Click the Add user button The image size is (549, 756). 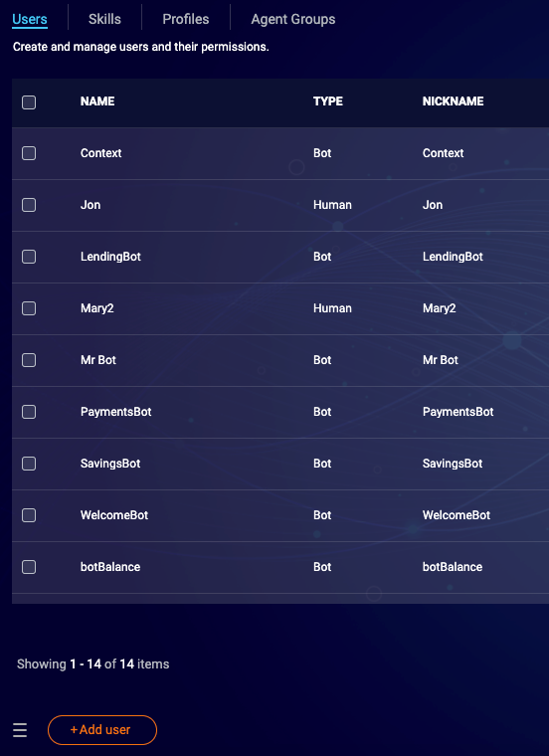coord(102,730)
